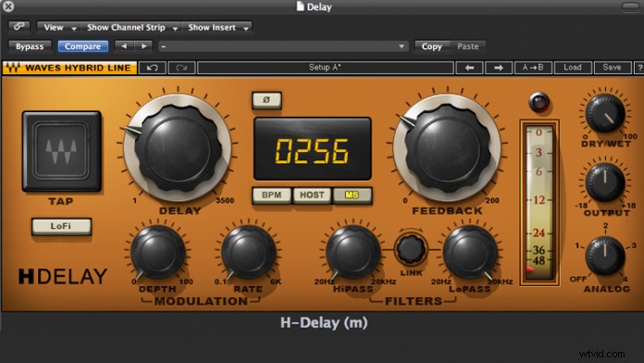This screenshot has height=363, width=644.
Task: Click the Paste button
Action: pos(468,46)
